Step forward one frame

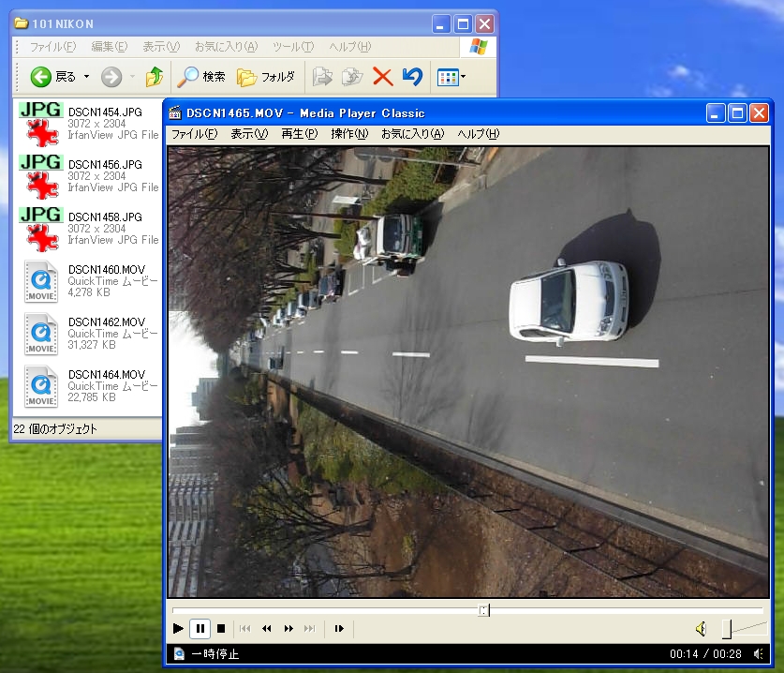click(339, 628)
